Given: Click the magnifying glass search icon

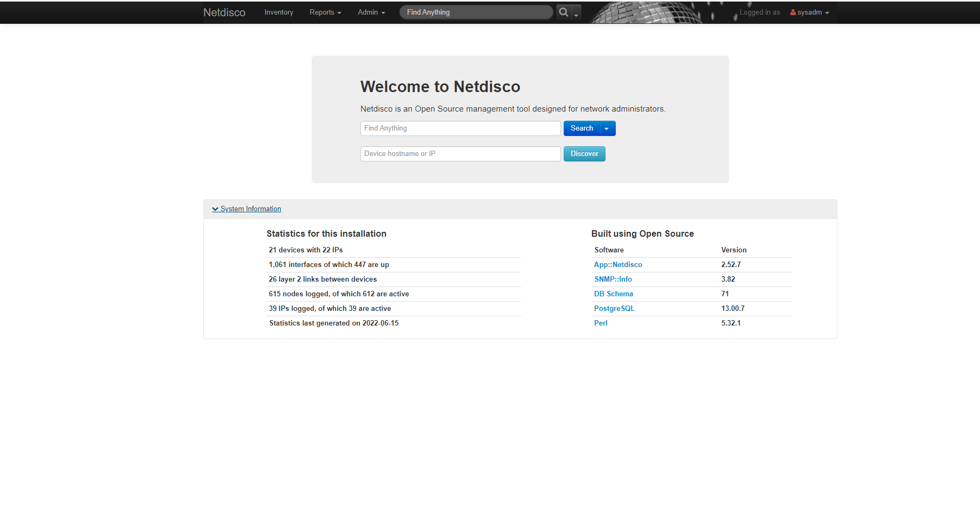Looking at the screenshot, I should coord(563,12).
